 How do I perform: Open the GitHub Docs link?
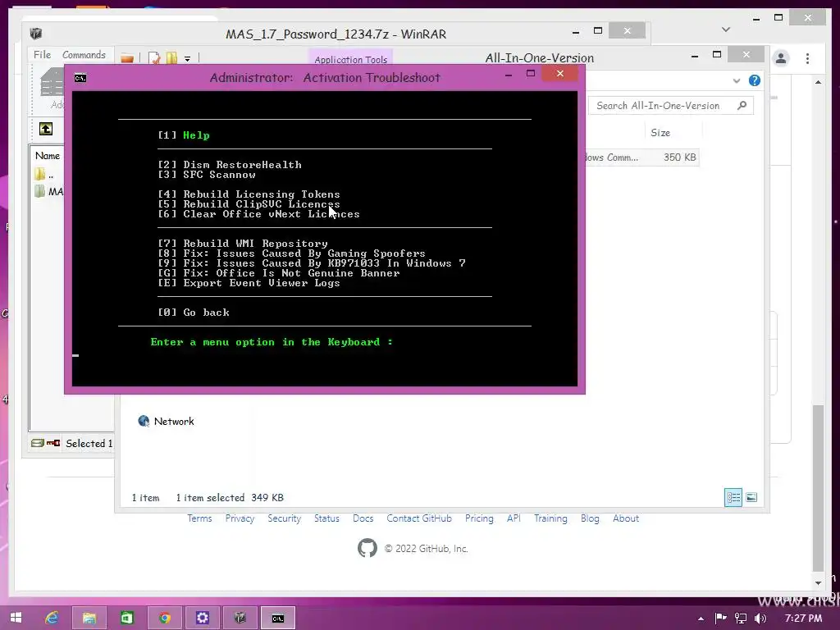(363, 518)
